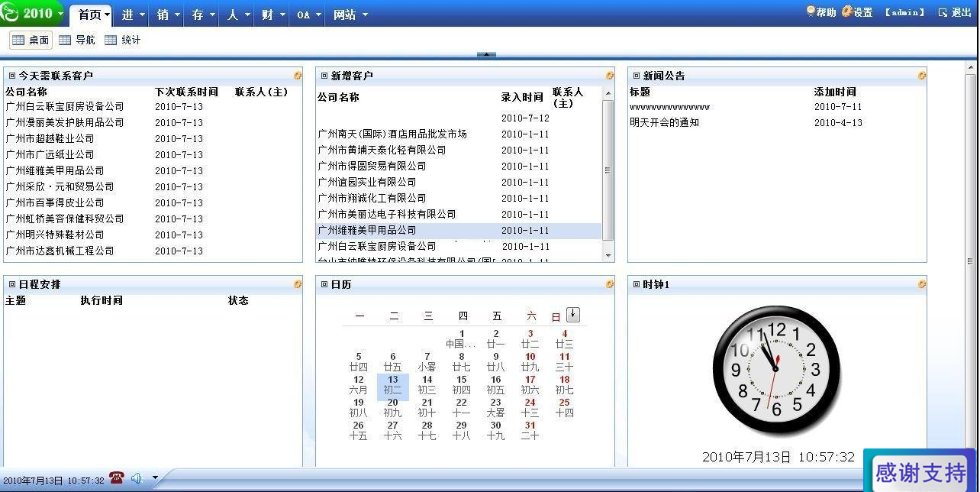Click the 统计 statistics grid icon
Screen dimensions: 980x492
(111, 40)
